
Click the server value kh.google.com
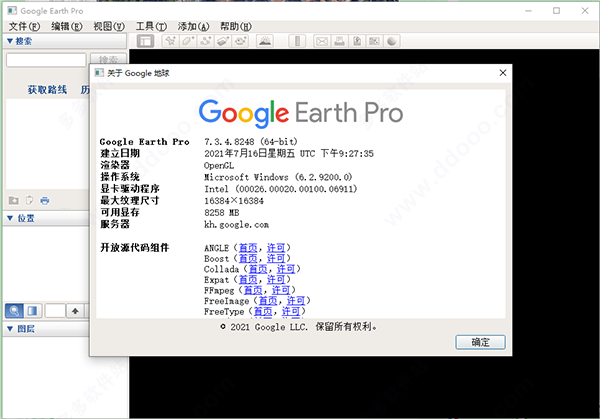[x=236, y=224]
